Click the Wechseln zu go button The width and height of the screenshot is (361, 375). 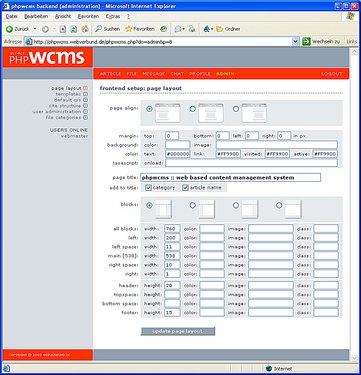click(x=321, y=42)
